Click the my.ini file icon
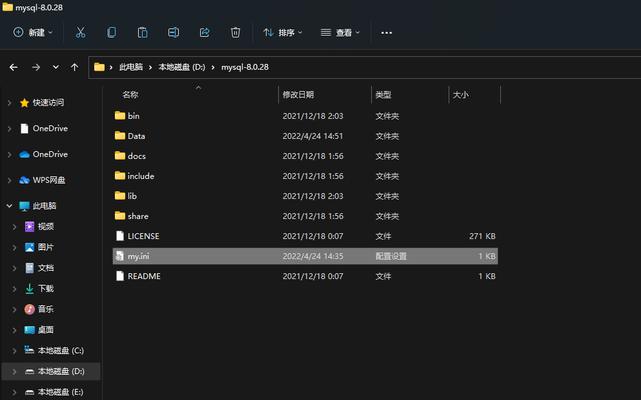 (x=119, y=256)
